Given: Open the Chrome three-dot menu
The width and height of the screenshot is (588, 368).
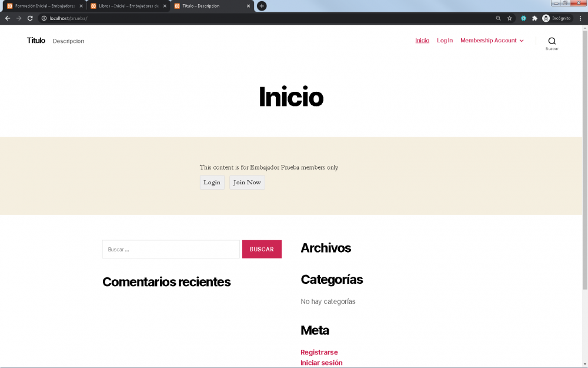Looking at the screenshot, I should 580,18.
